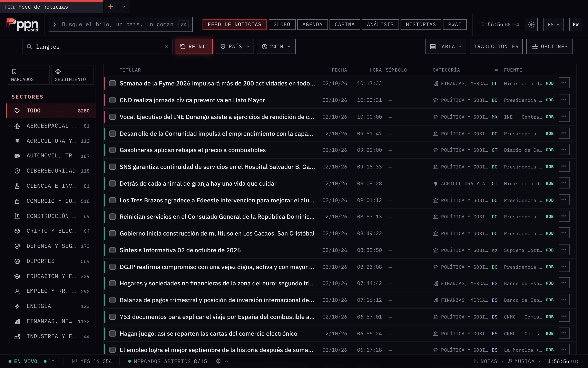
Task: Check the Gasolineras aplican rebajas row
Action: (x=112, y=150)
